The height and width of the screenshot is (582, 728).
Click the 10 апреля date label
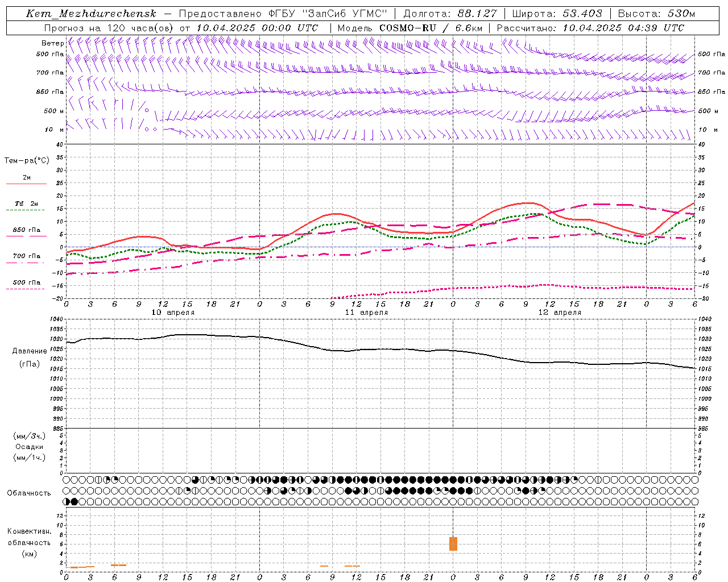173,313
